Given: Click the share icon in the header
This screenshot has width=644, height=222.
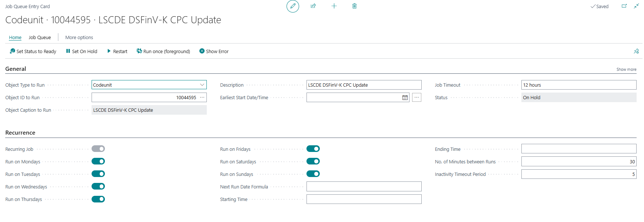Looking at the screenshot, I should point(313,6).
